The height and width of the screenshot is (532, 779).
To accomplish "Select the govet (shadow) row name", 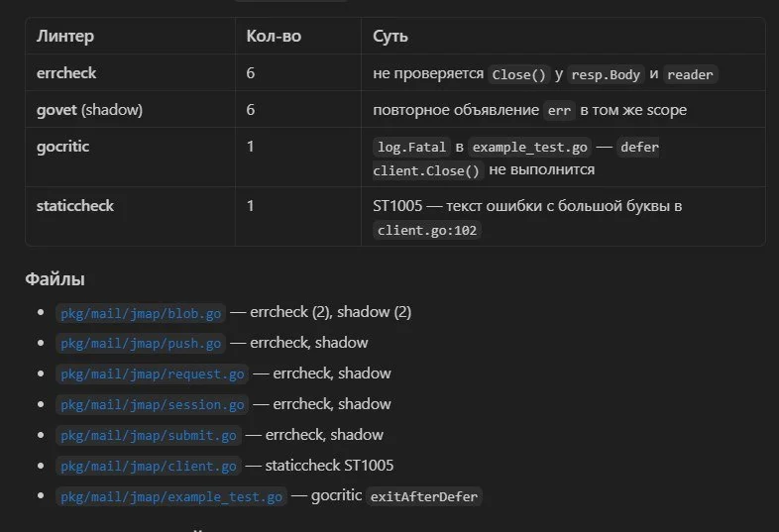I will coord(89,110).
